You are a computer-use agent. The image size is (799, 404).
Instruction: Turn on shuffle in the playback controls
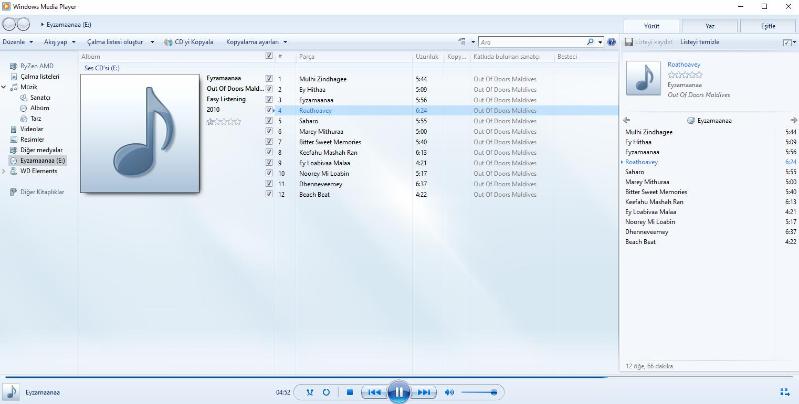click(310, 392)
